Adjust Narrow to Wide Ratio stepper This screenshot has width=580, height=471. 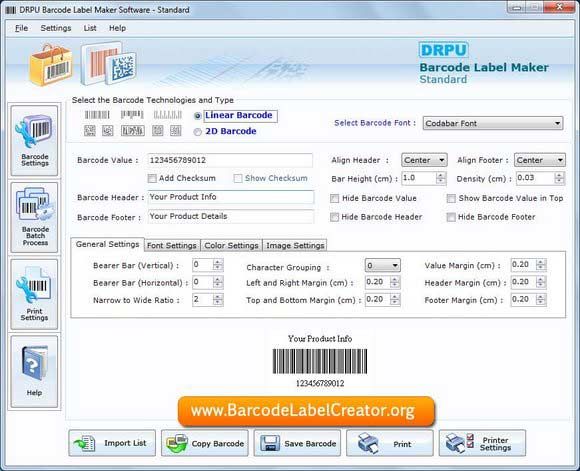click(x=218, y=300)
